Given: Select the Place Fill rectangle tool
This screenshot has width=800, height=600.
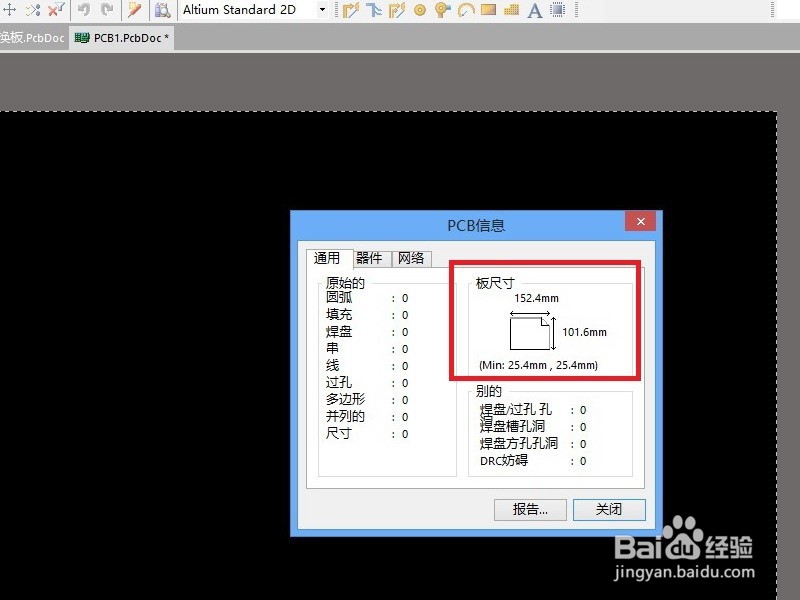Looking at the screenshot, I should pos(488,9).
